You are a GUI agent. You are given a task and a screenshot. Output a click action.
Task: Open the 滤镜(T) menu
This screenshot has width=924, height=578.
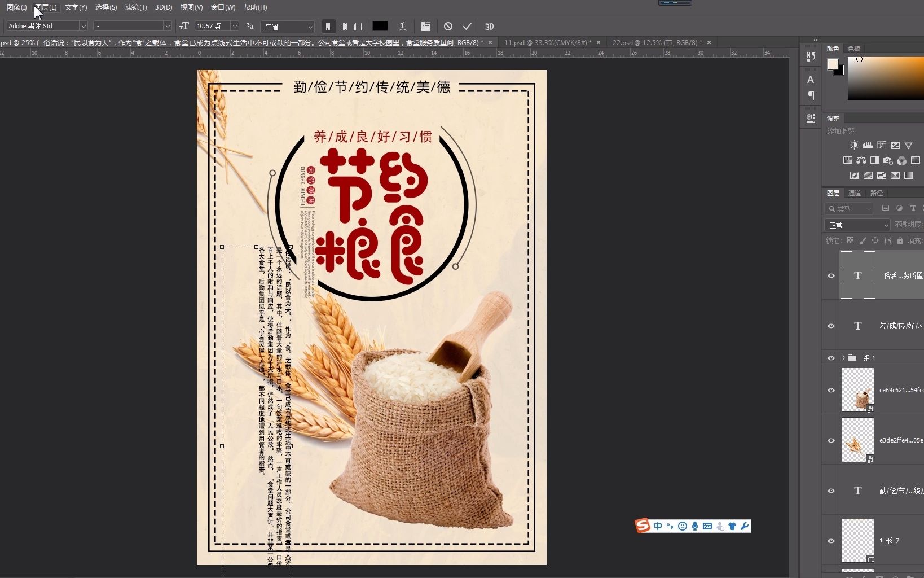[x=136, y=7]
